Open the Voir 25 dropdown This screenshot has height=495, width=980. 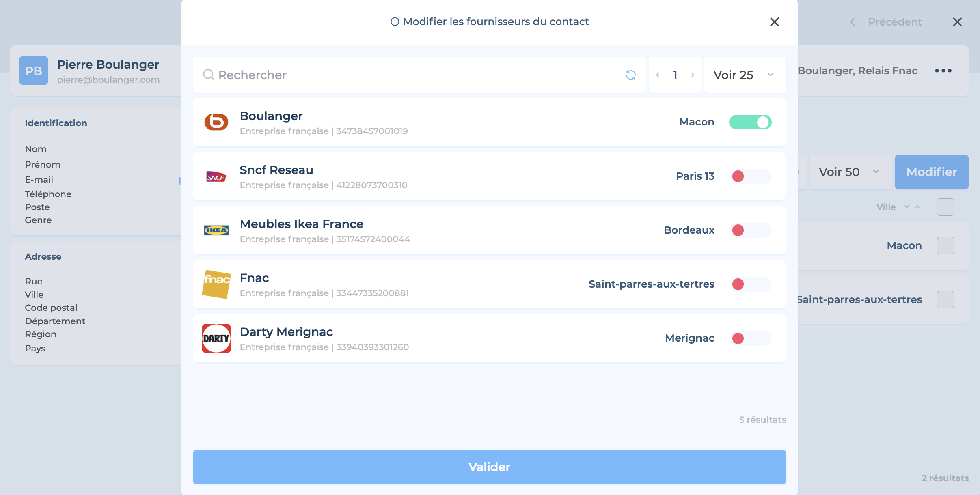pos(744,75)
